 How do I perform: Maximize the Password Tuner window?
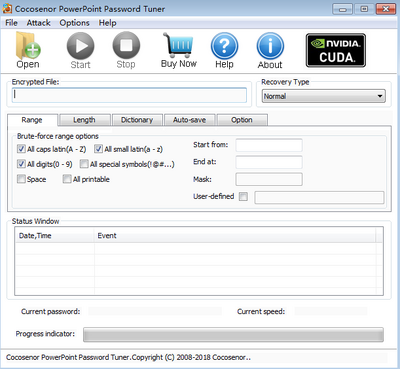coord(364,9)
